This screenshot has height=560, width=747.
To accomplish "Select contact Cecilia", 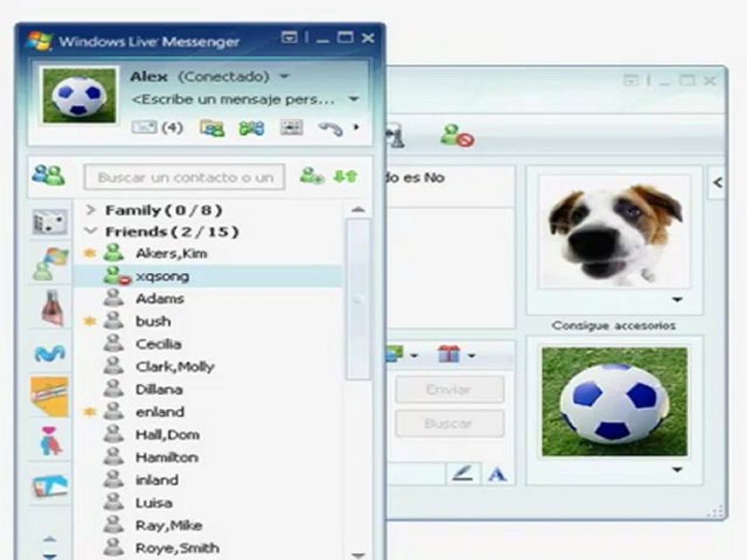I will click(158, 344).
